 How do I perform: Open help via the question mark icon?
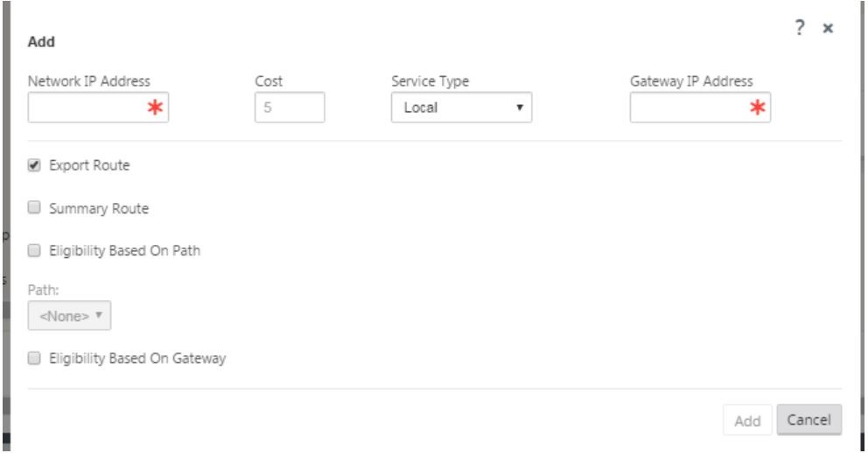coord(800,28)
